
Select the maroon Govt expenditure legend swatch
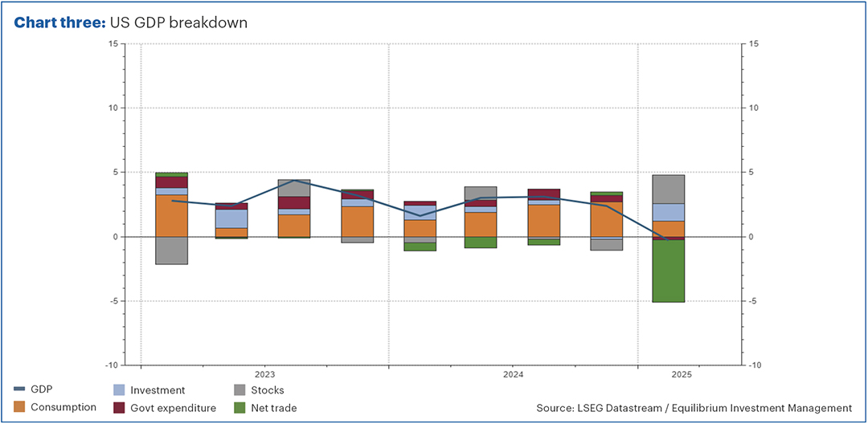point(120,408)
